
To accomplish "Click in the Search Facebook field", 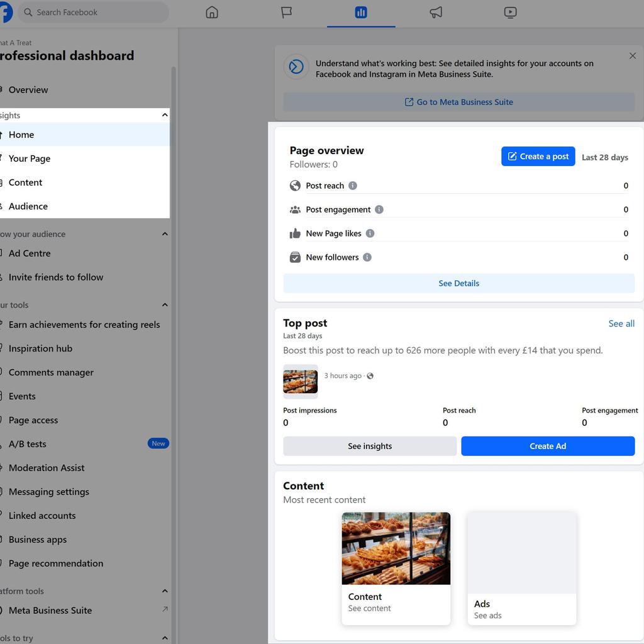I will coord(94,13).
